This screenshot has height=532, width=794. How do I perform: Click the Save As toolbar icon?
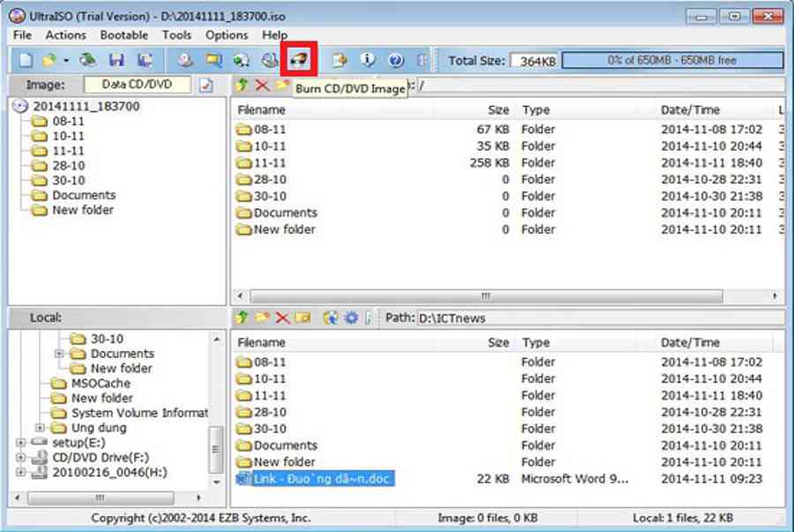pos(146,60)
